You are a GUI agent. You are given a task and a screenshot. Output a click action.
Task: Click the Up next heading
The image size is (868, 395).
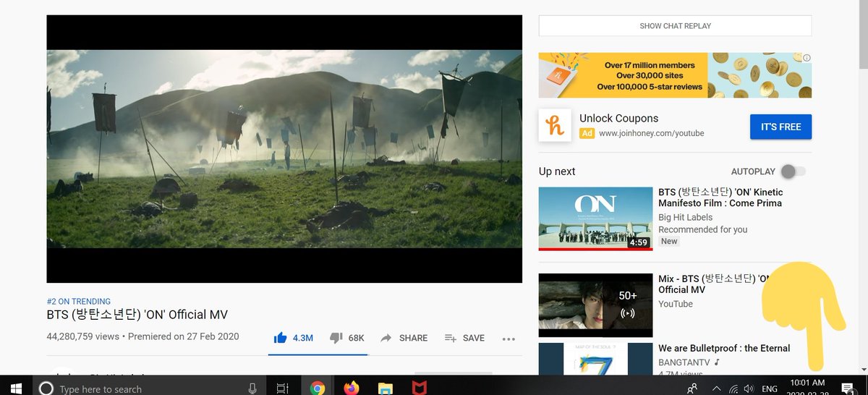(x=557, y=171)
